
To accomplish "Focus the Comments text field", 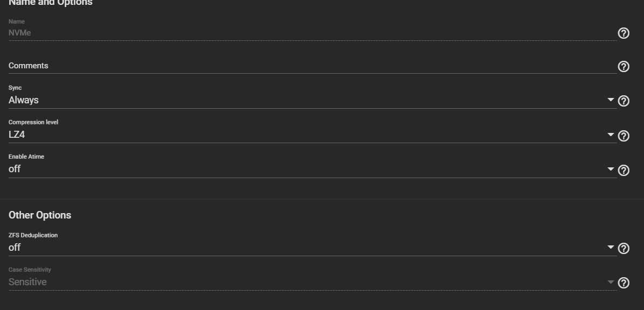I will coord(313,66).
